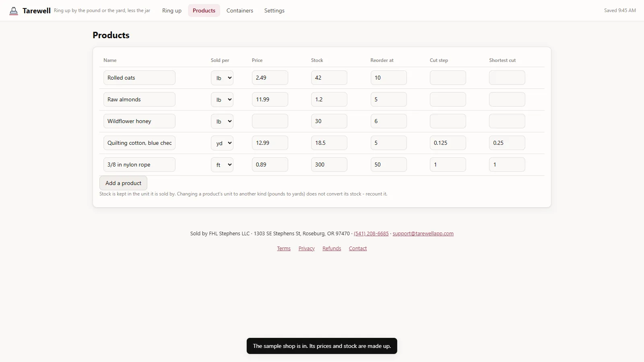Open Sold per dropdown for Quilting cotton
The height and width of the screenshot is (362, 644).
(x=222, y=143)
